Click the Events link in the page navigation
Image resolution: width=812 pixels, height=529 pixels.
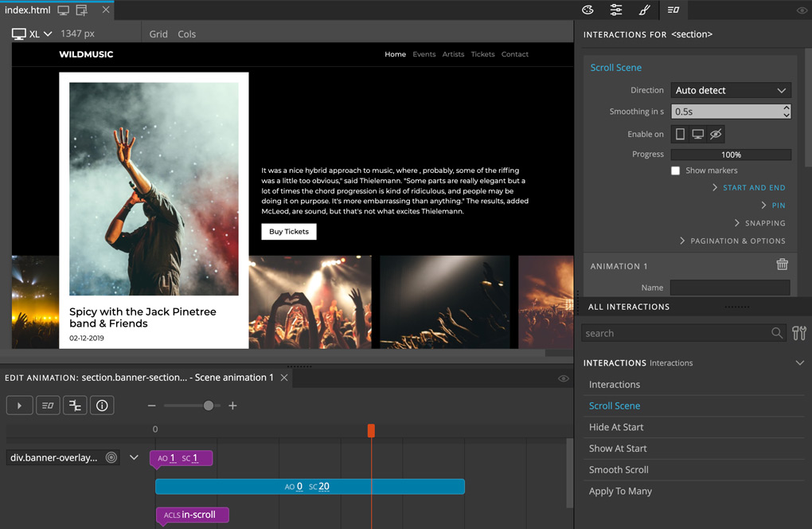pos(424,54)
